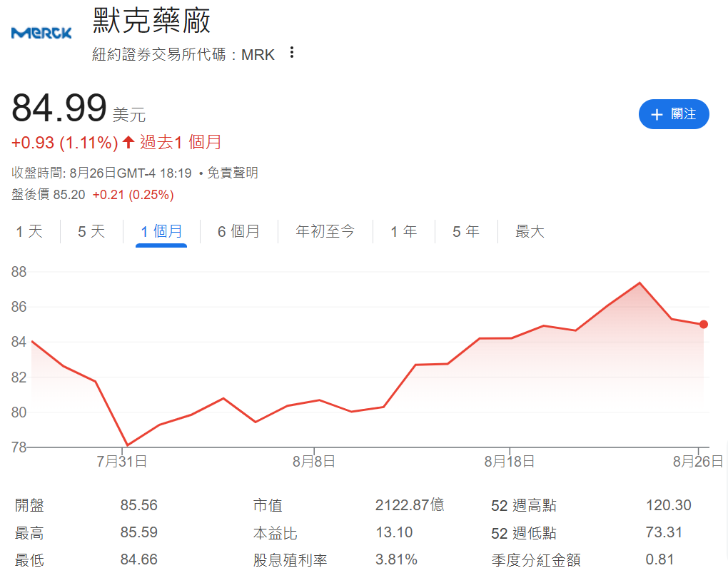Viewport: 728px width, 573px height.
Task: Click the 本益比 label
Action: tap(275, 532)
